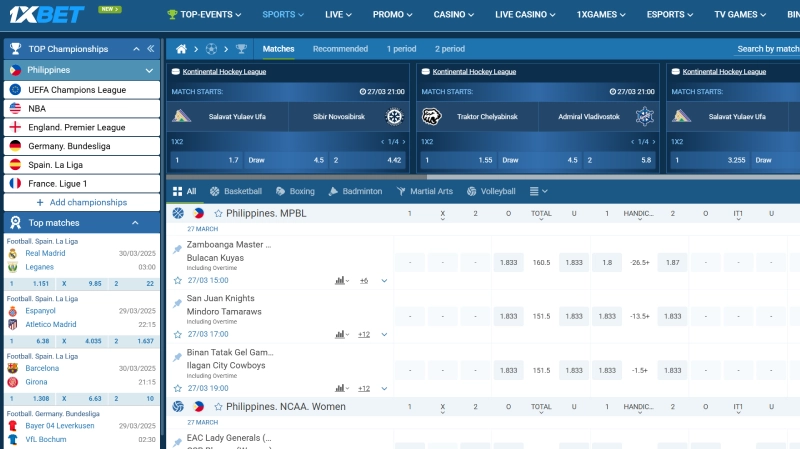800x449 pixels.
Task: Switch to the 1 period tab
Action: click(x=402, y=49)
